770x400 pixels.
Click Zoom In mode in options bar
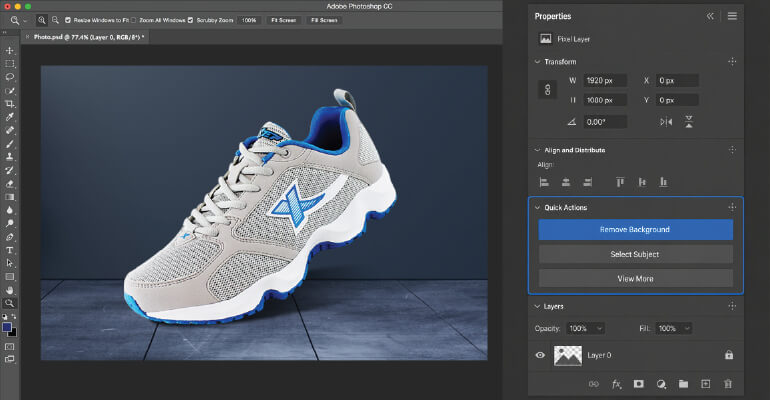pyautogui.click(x=42, y=20)
